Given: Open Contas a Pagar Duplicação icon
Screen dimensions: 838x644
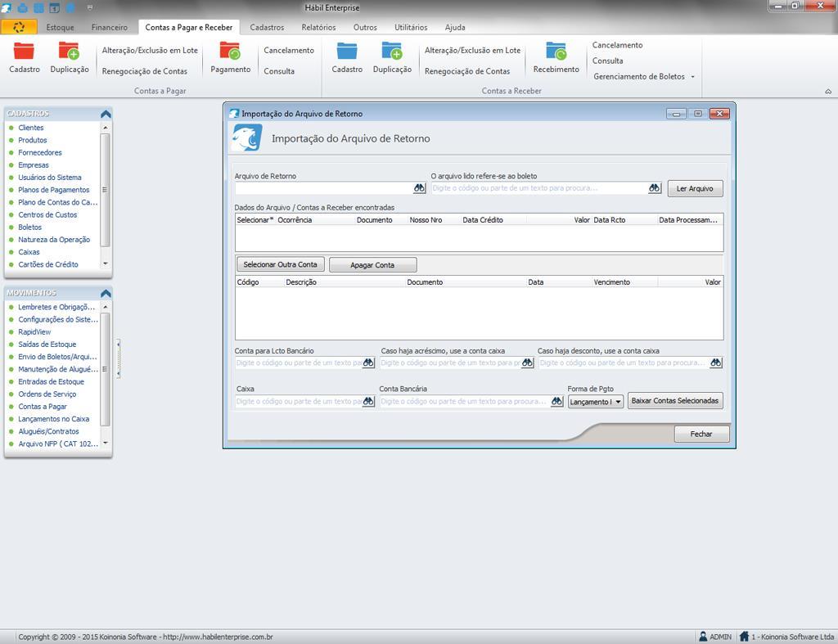Looking at the screenshot, I should 69,52.
